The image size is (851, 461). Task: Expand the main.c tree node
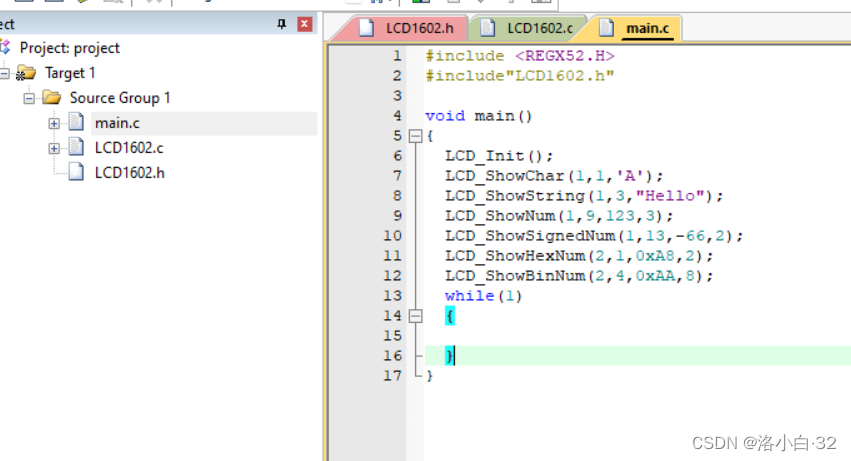(54, 123)
